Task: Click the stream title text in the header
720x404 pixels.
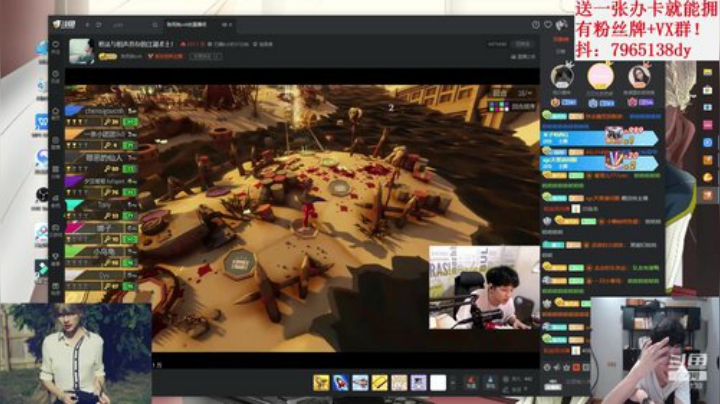Action: (x=136, y=44)
